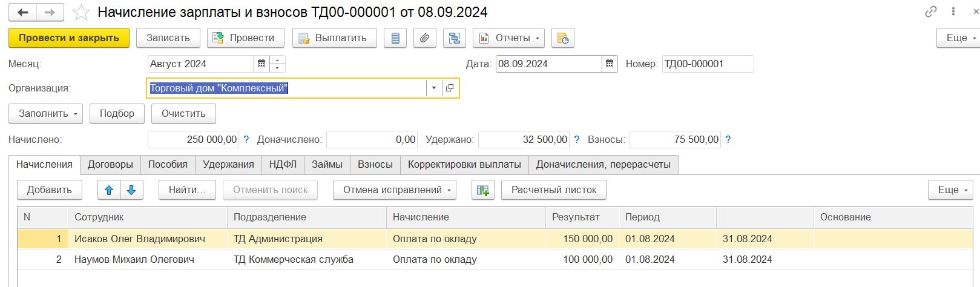Move row up with blue arrow
Viewport: 980px width, 287px height.
(x=109, y=190)
